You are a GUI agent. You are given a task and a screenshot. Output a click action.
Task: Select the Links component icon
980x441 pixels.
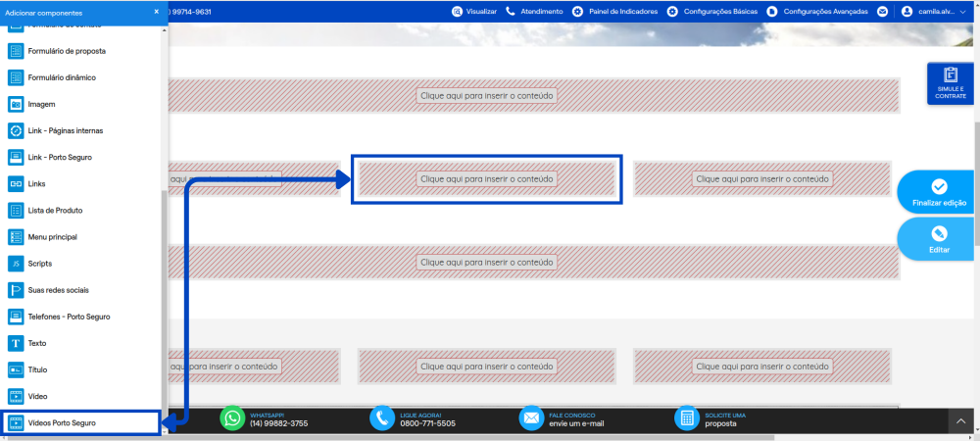coord(16,183)
